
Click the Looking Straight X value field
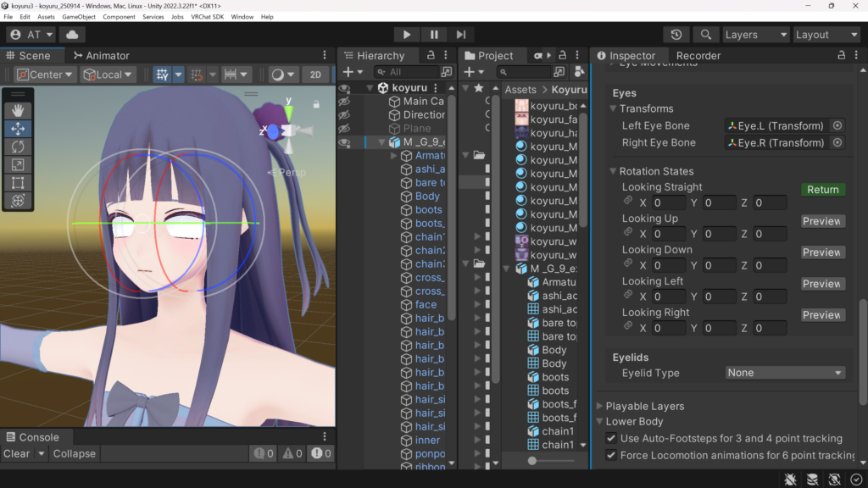click(x=668, y=203)
